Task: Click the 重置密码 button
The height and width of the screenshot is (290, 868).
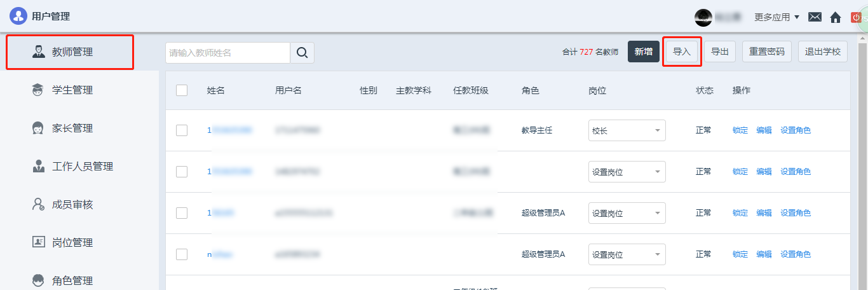Action: pos(767,52)
